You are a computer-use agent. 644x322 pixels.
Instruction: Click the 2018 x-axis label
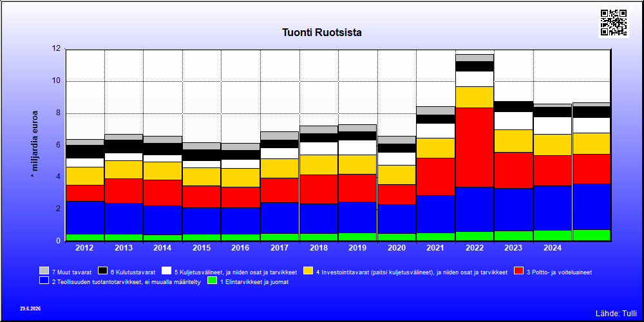pos(319,248)
